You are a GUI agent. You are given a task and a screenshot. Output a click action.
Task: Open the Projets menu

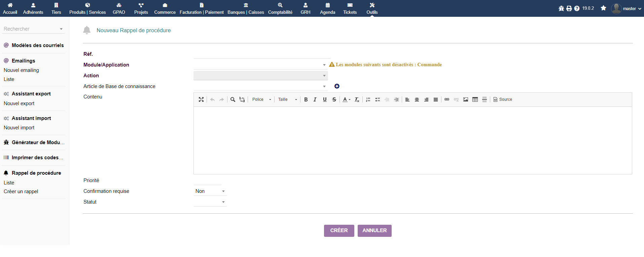point(141,8)
